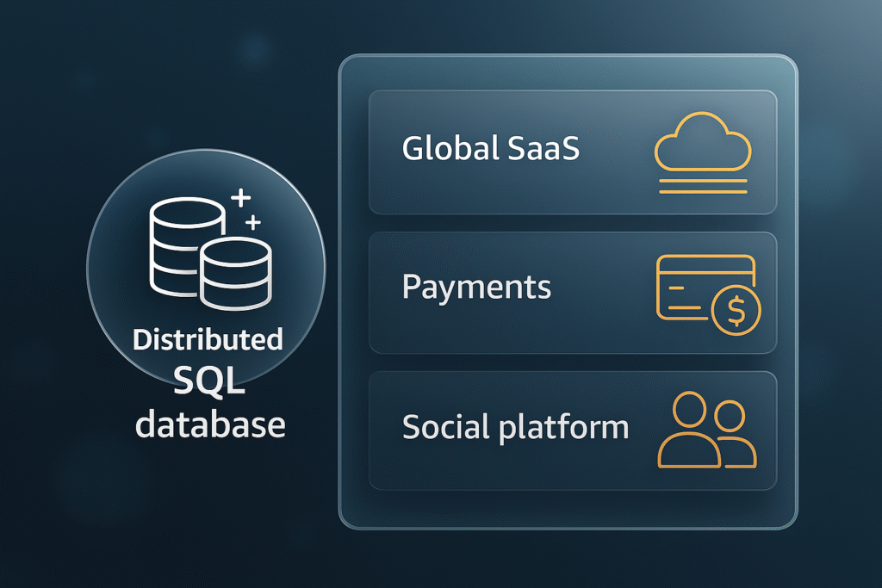This screenshot has height=588, width=882.
Task: Click the empty gap between Payments text and card icon
Action: [603, 288]
